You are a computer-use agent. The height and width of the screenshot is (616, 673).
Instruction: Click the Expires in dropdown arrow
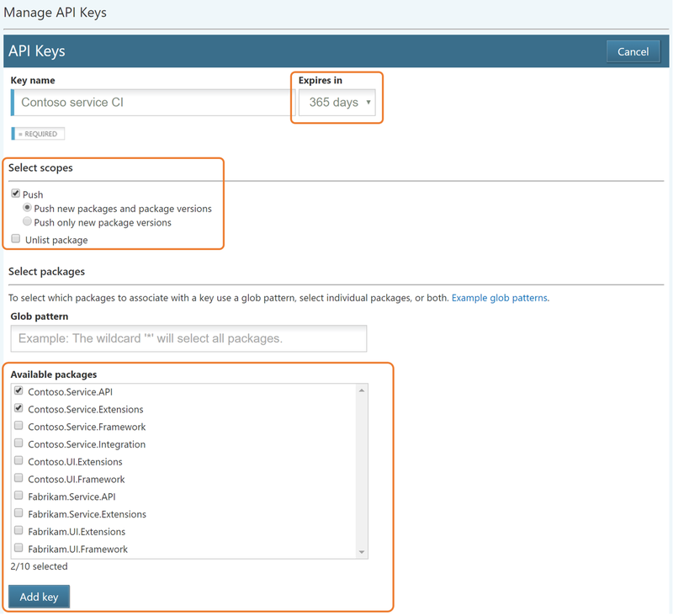[368, 102]
